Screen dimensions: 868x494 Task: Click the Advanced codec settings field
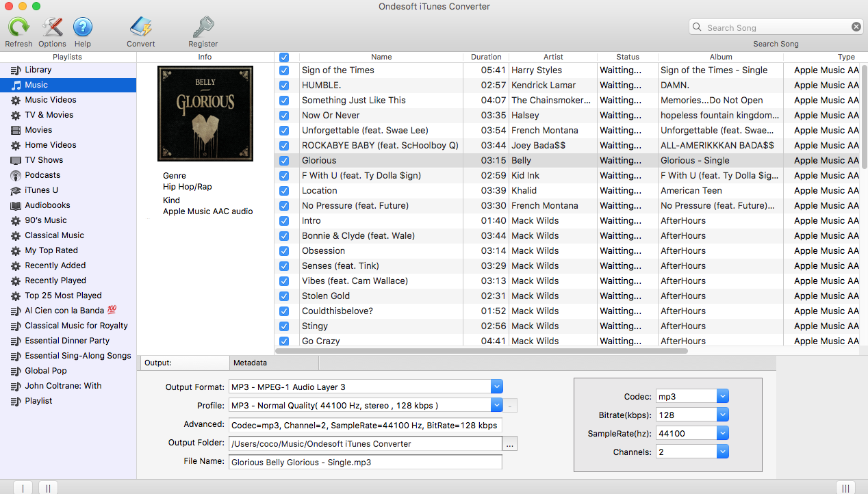366,426
